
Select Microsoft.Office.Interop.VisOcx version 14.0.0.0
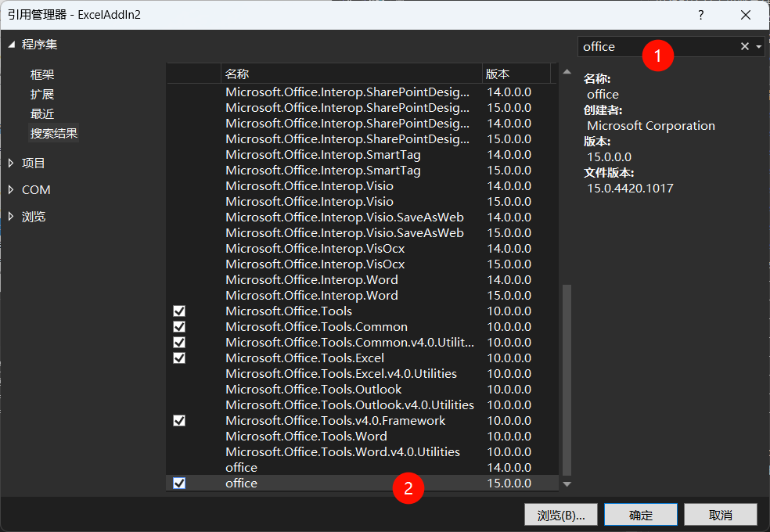362,248
